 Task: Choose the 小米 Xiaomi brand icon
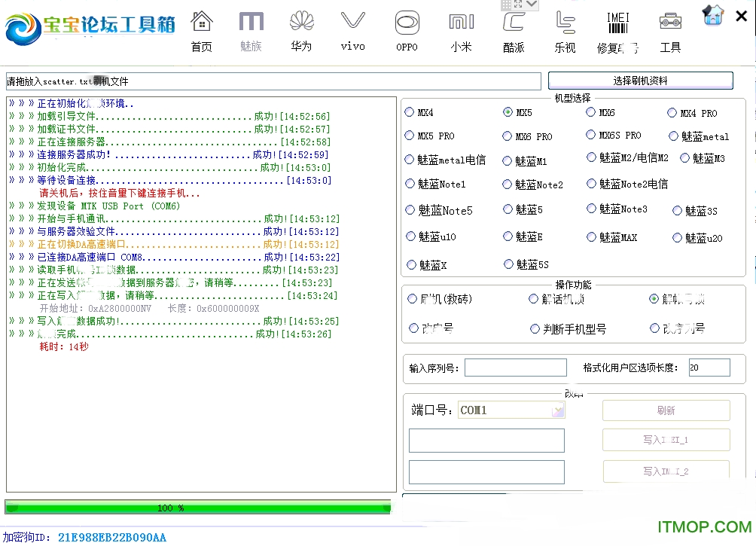(x=462, y=32)
